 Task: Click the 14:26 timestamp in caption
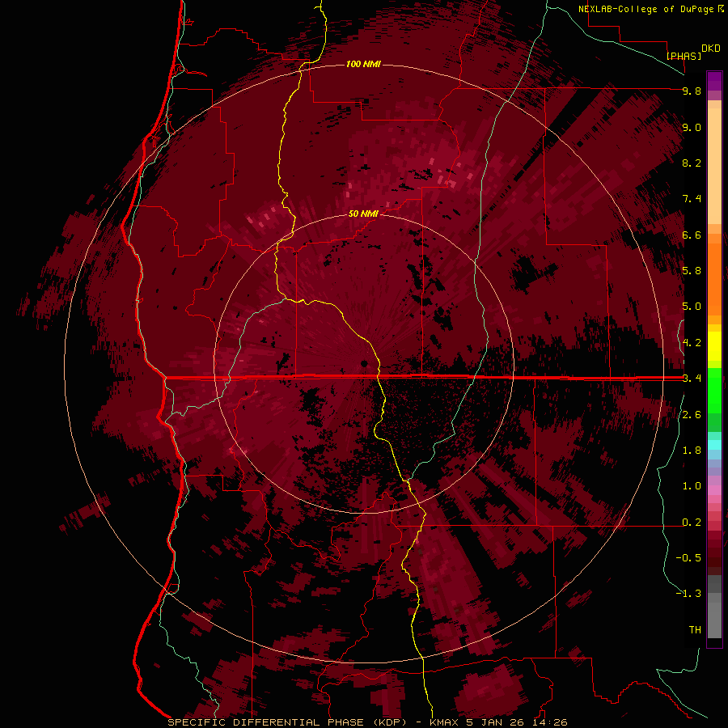(x=549, y=722)
